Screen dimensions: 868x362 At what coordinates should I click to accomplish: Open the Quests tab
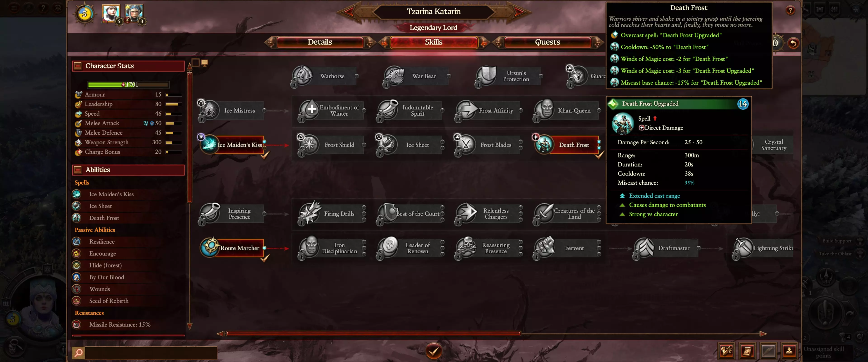(x=547, y=42)
